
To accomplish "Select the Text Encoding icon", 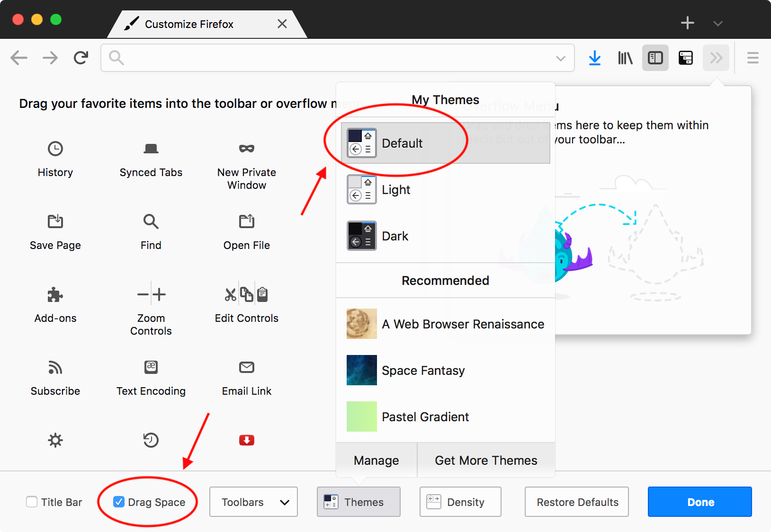I will (151, 367).
